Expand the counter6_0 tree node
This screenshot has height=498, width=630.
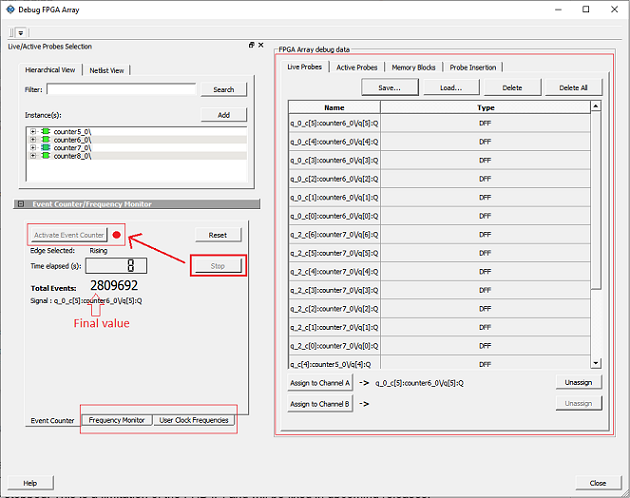tap(33, 140)
